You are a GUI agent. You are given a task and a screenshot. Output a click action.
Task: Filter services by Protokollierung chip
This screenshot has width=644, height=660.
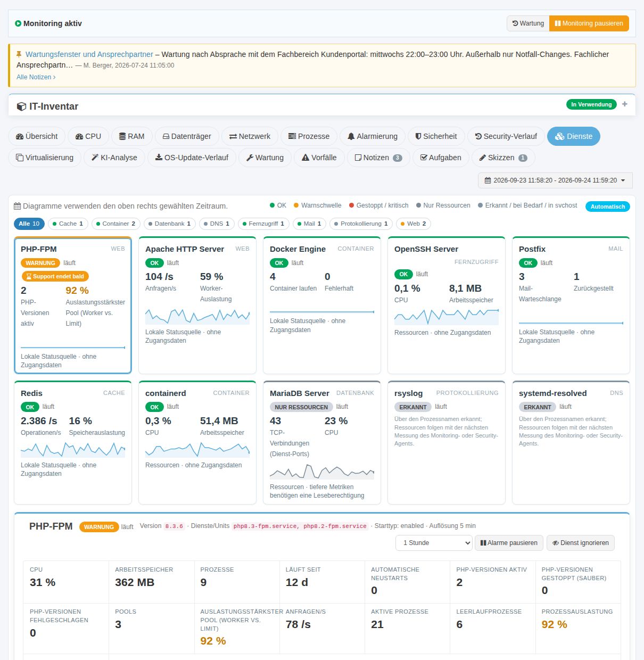(x=361, y=224)
